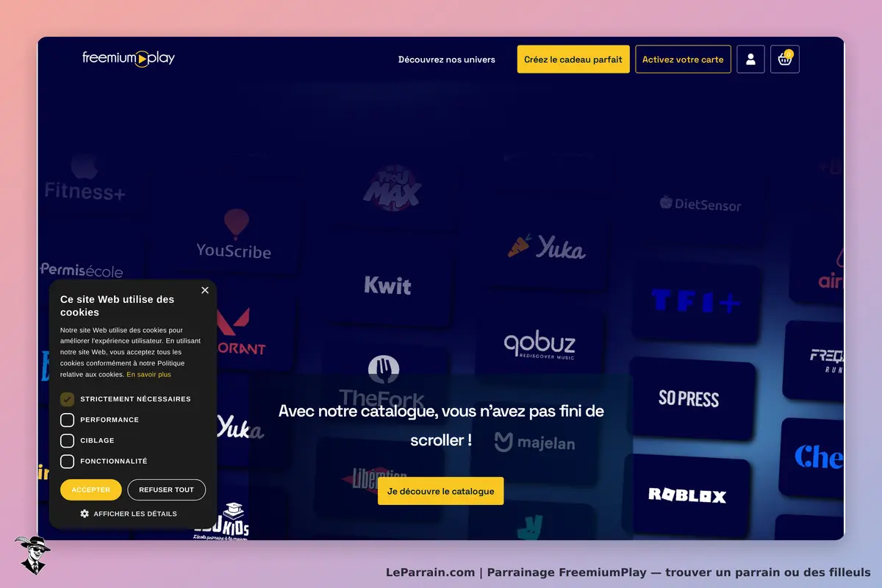The height and width of the screenshot is (588, 882).
Task: Close the cookie banner with X
Action: tap(204, 290)
